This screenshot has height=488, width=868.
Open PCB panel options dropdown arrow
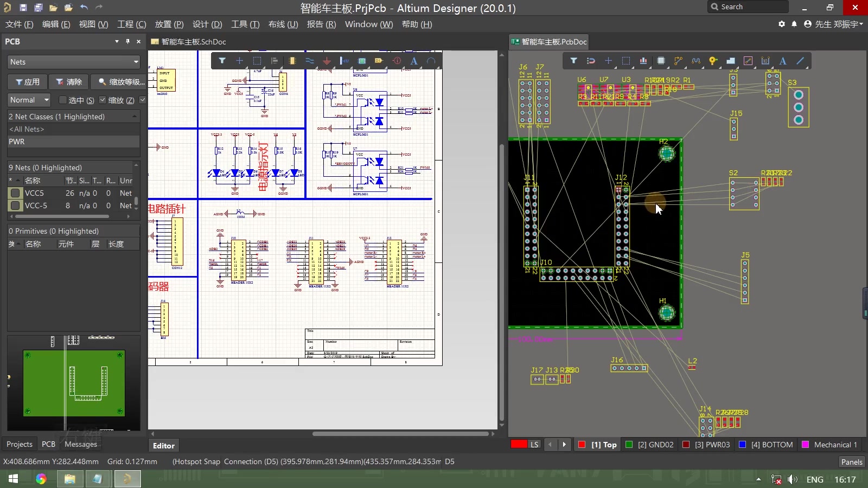click(x=117, y=41)
